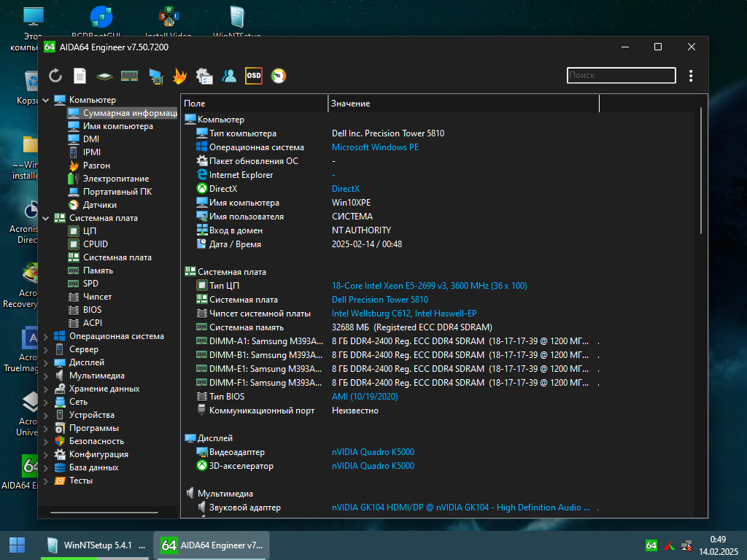Image resolution: width=747 pixels, height=560 pixels.
Task: Expand the Безопасность tree node
Action: coord(46,441)
